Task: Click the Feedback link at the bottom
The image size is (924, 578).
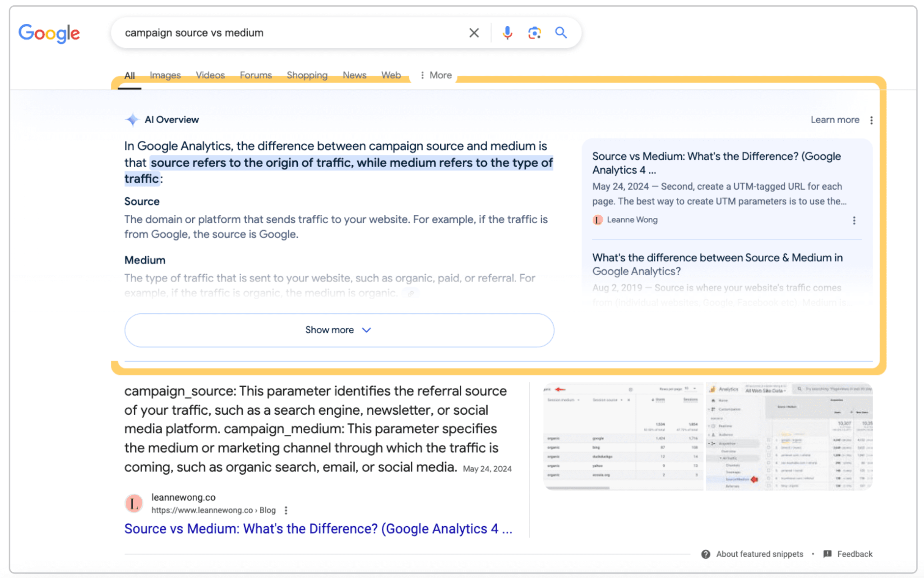Action: click(855, 554)
